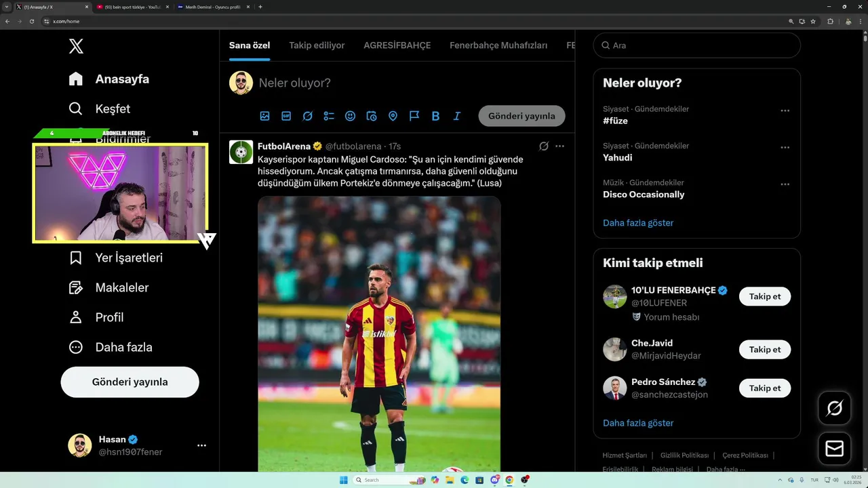Add media with the image icon
The height and width of the screenshot is (488, 868).
point(264,116)
